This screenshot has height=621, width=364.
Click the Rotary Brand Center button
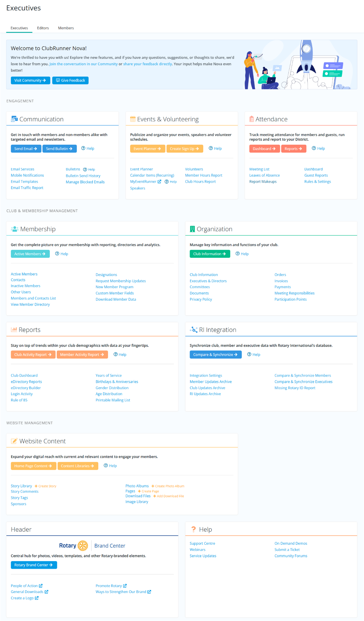34,565
